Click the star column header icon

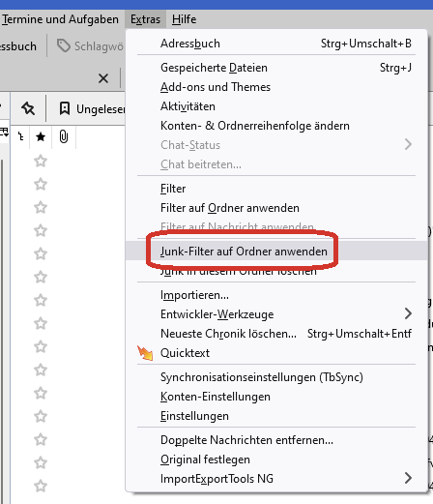(41, 137)
